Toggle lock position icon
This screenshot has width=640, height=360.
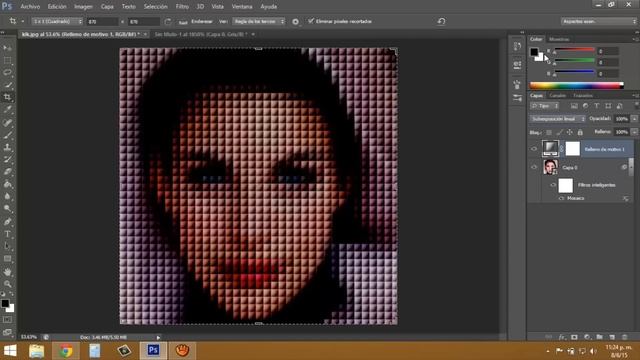pyautogui.click(x=570, y=132)
